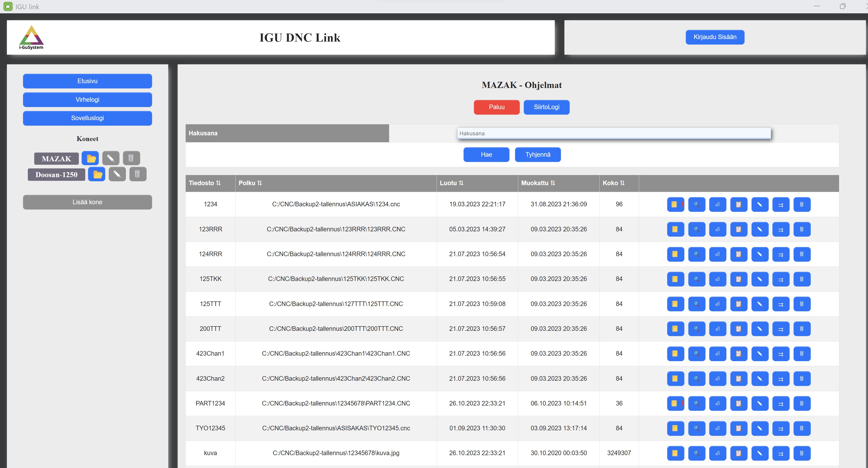Viewport: 868px width, 468px height.
Task: Click trash icon in PART1234 row
Action: (802, 404)
